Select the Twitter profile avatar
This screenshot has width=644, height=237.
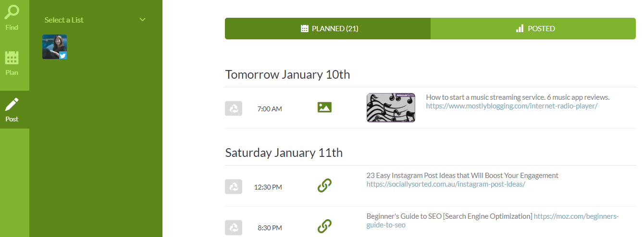(54, 47)
